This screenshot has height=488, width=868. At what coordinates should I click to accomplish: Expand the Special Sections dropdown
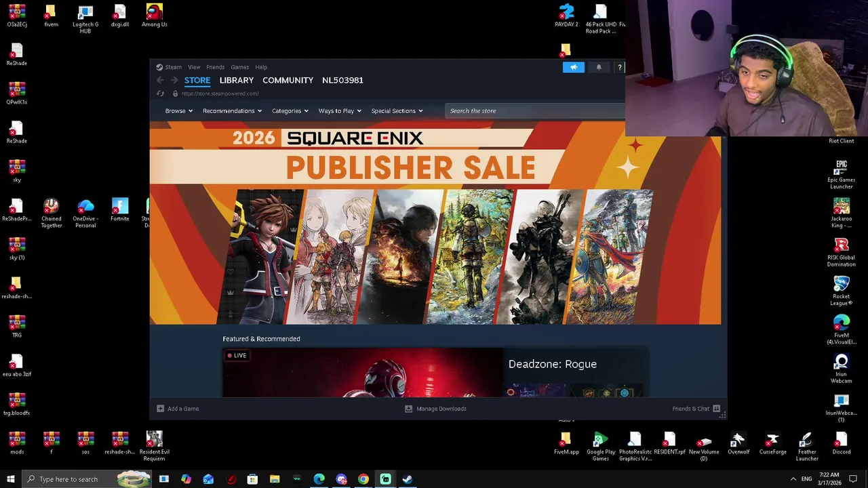(397, 111)
